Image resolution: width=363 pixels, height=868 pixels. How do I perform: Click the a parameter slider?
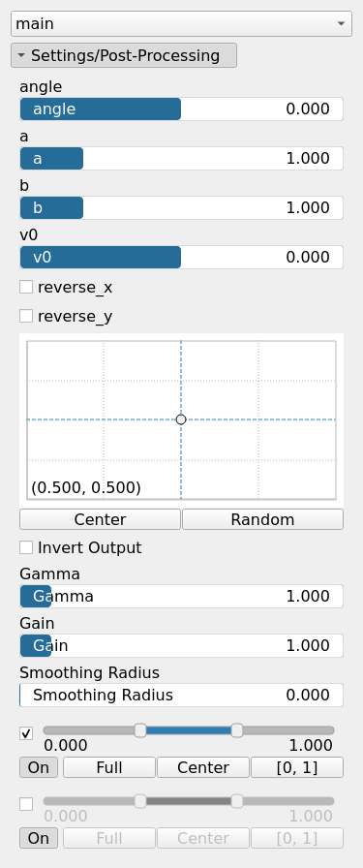tap(182, 158)
